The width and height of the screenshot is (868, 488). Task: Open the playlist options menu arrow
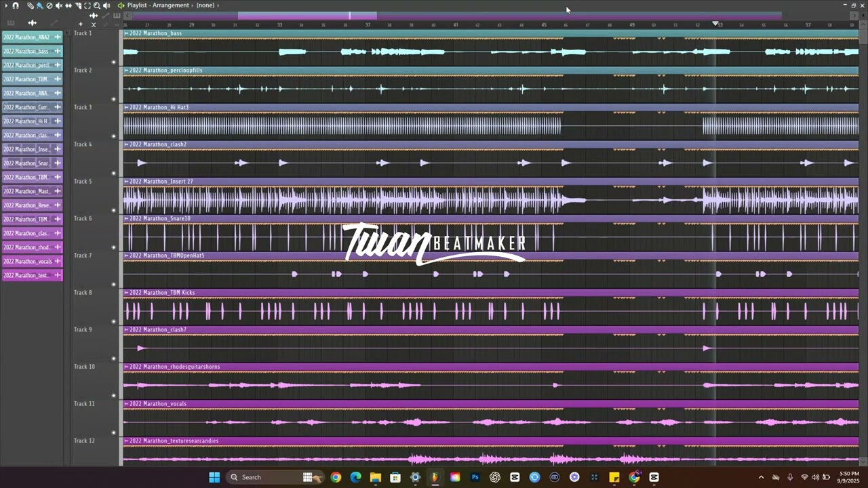point(5,5)
